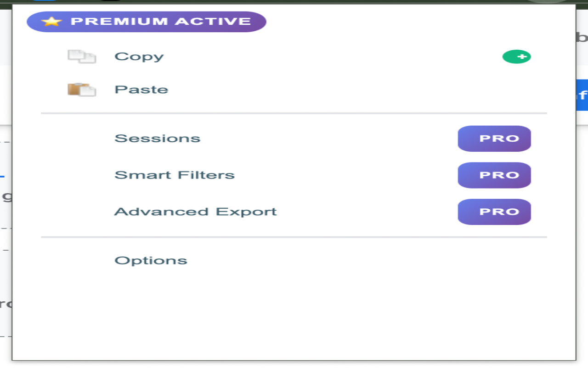Click the blue button behind popup's right edge

pyautogui.click(x=582, y=95)
